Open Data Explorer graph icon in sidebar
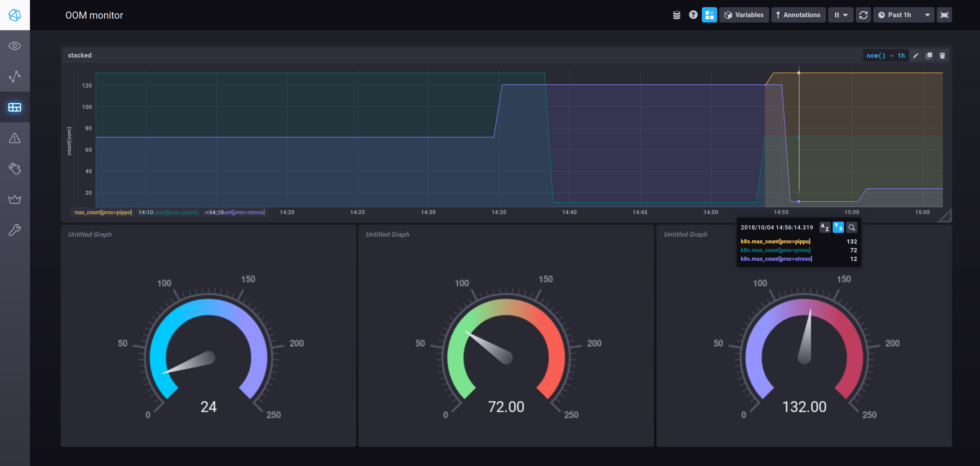 [x=15, y=77]
